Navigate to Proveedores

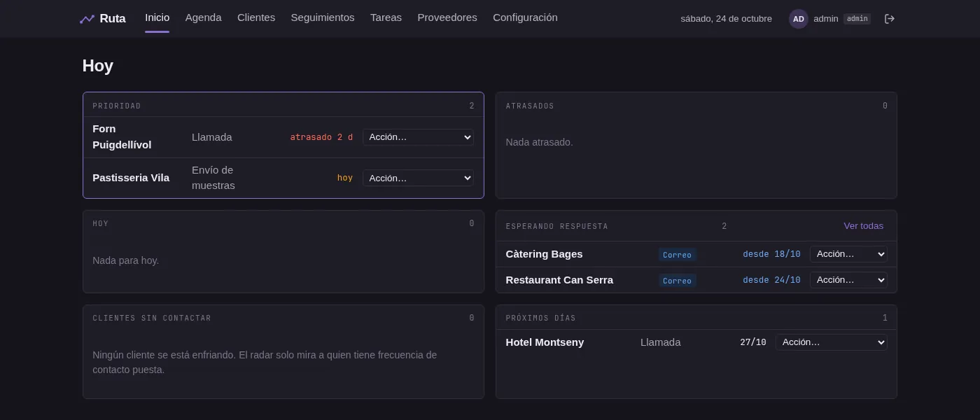447,17
